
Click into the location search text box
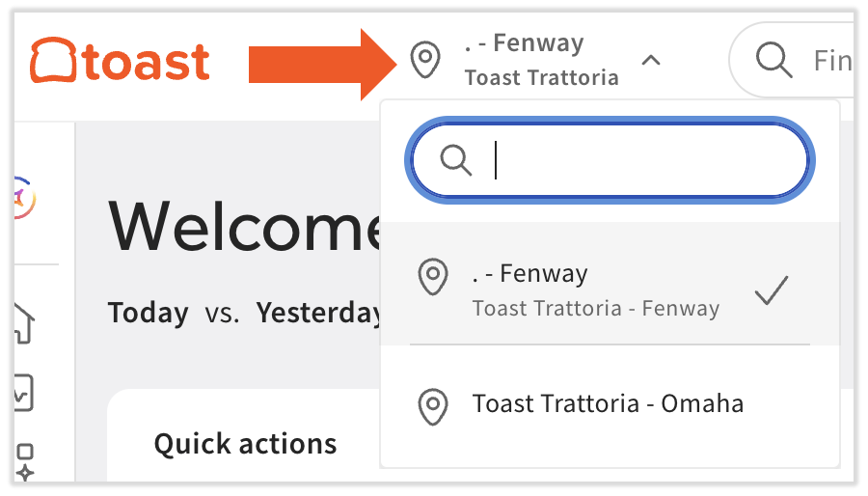[637, 160]
